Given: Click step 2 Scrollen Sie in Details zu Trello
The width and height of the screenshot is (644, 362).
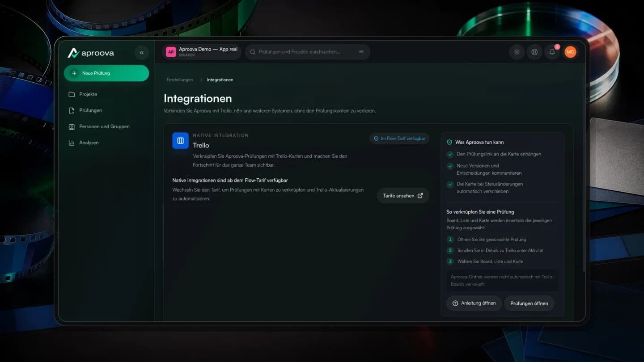Looking at the screenshot, I should point(495,250).
